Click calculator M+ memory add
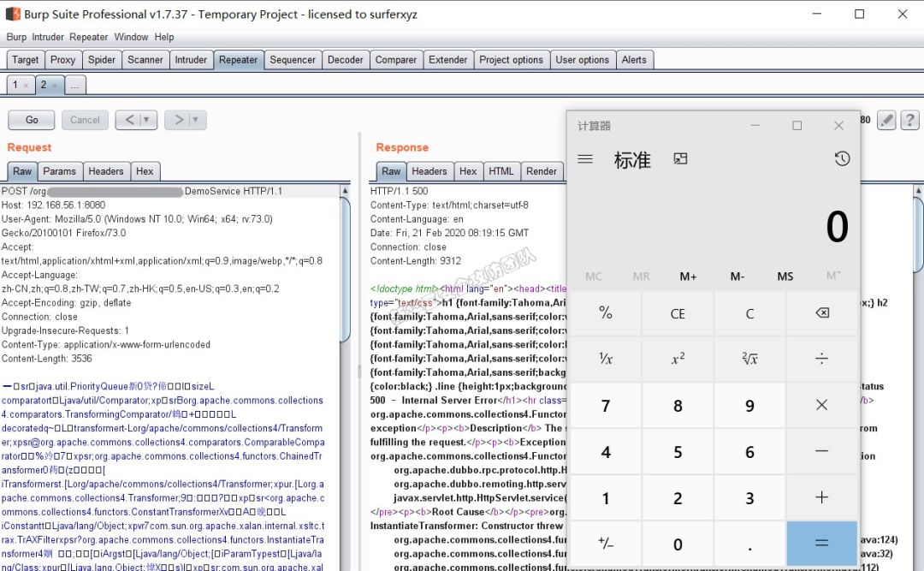This screenshot has height=571, width=924. (x=688, y=276)
